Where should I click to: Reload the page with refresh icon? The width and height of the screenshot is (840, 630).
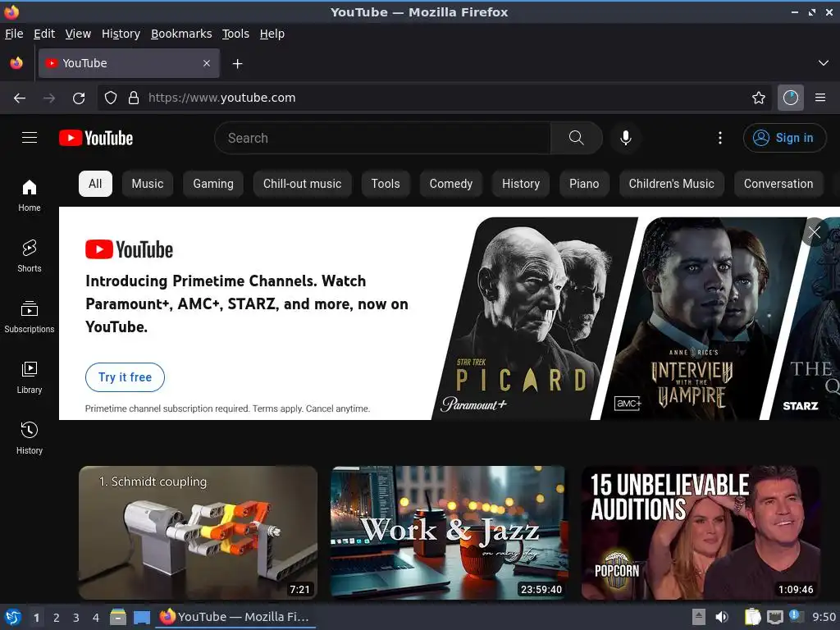pyautogui.click(x=79, y=98)
